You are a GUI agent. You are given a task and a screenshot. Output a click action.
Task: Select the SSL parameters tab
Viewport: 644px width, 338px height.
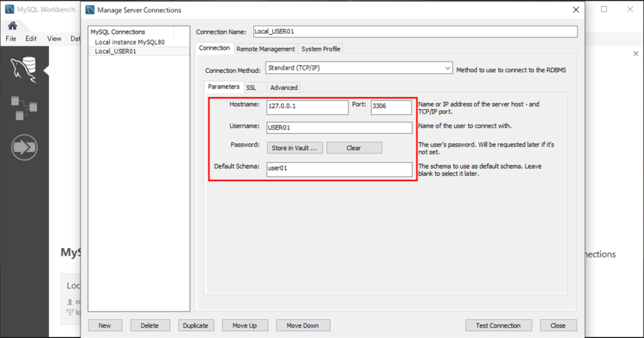(x=251, y=87)
